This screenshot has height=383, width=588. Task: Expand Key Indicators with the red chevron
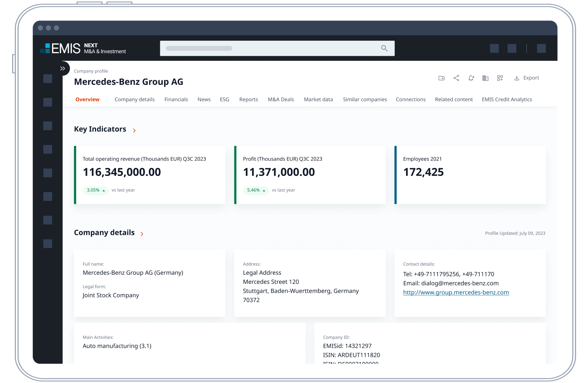pos(134,130)
